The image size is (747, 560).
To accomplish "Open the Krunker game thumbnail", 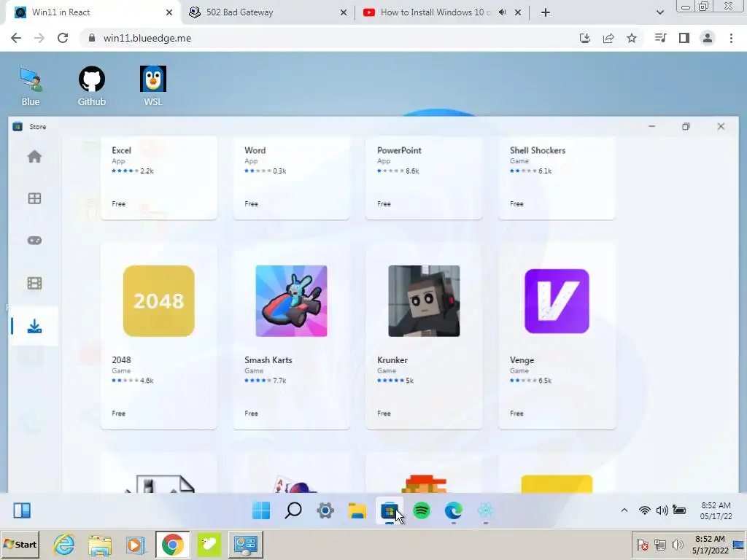I will 424,301.
